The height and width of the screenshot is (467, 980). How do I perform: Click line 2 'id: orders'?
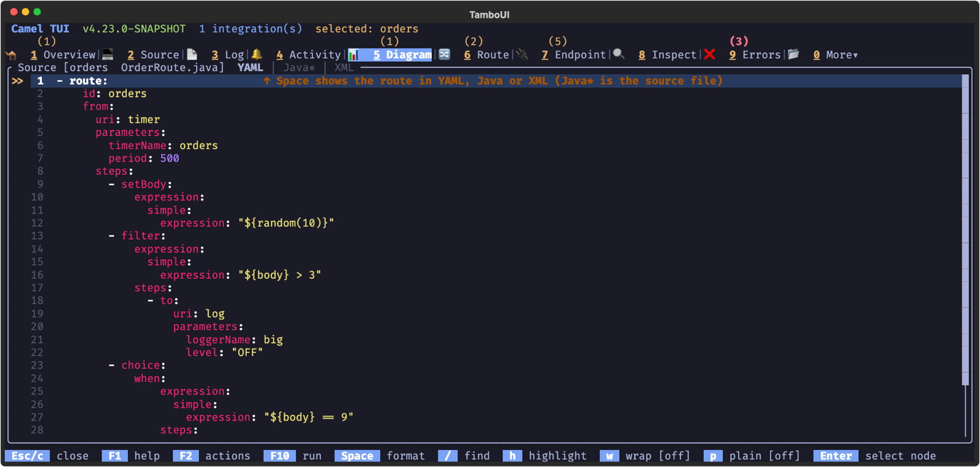pyautogui.click(x=115, y=93)
